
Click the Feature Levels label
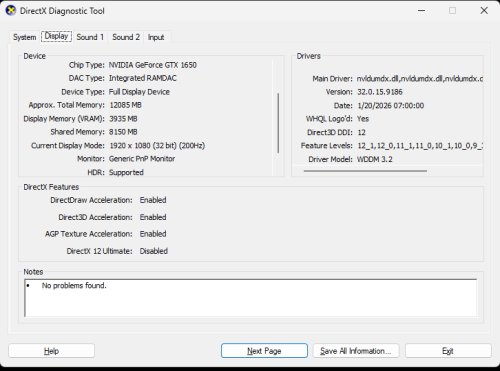click(x=326, y=146)
